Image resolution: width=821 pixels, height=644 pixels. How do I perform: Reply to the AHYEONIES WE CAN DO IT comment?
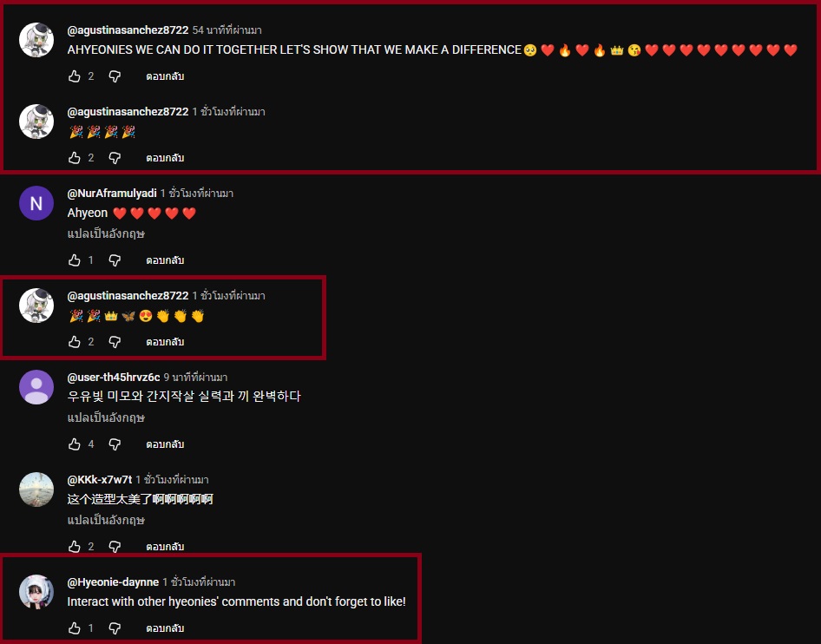(x=165, y=76)
